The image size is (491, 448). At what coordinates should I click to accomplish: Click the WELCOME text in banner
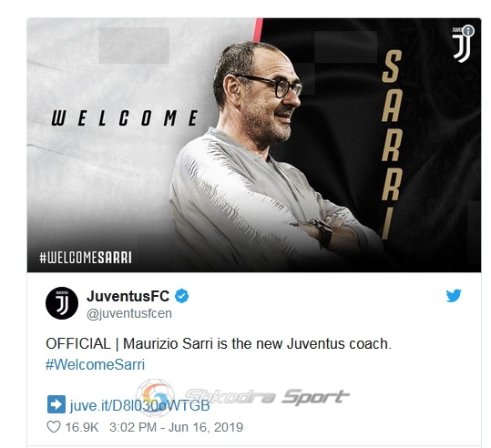pos(125,117)
